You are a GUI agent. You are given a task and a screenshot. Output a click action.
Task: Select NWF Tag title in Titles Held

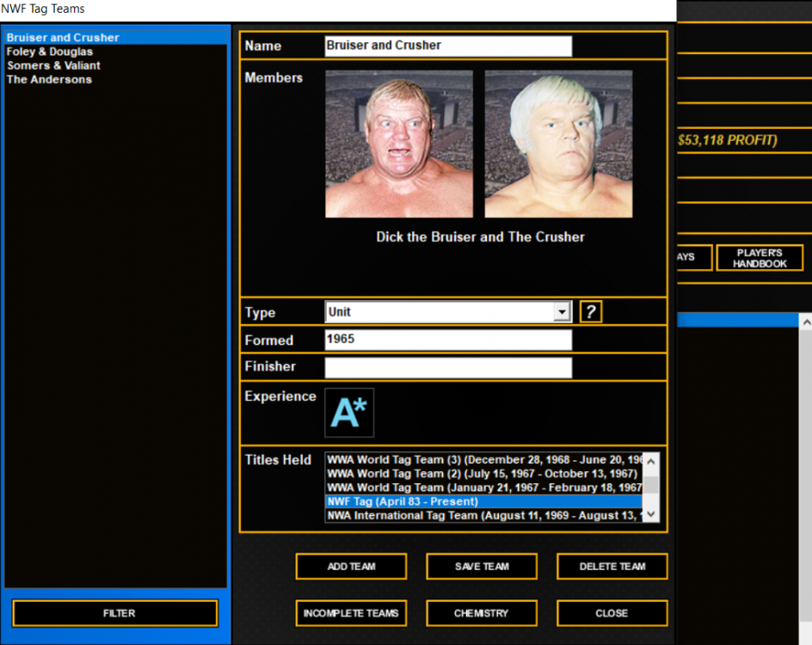click(x=482, y=501)
